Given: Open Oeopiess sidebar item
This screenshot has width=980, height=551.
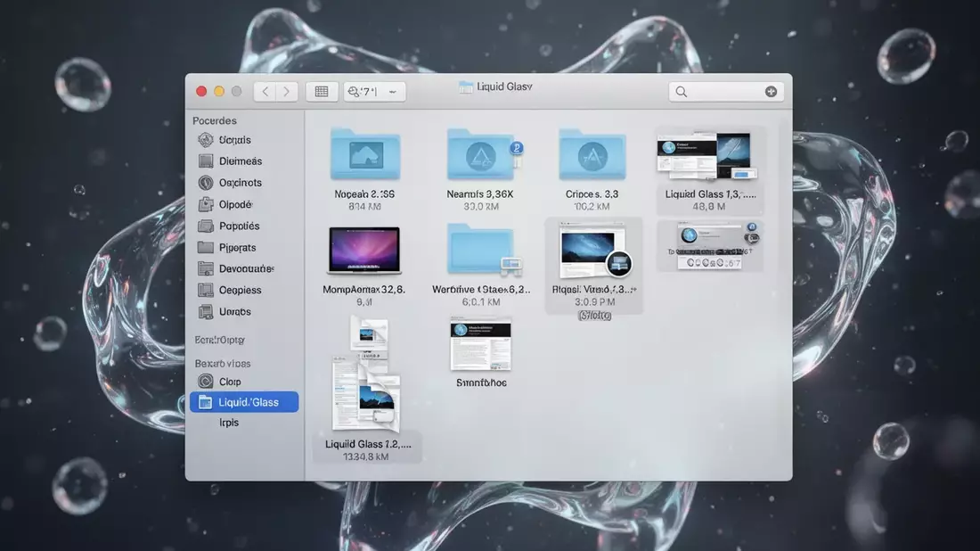Looking at the screenshot, I should (x=240, y=290).
